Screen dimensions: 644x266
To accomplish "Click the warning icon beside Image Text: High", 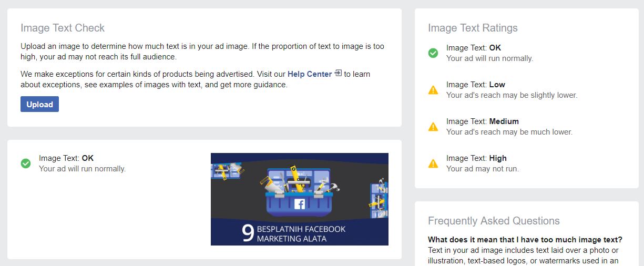I will 433,163.
